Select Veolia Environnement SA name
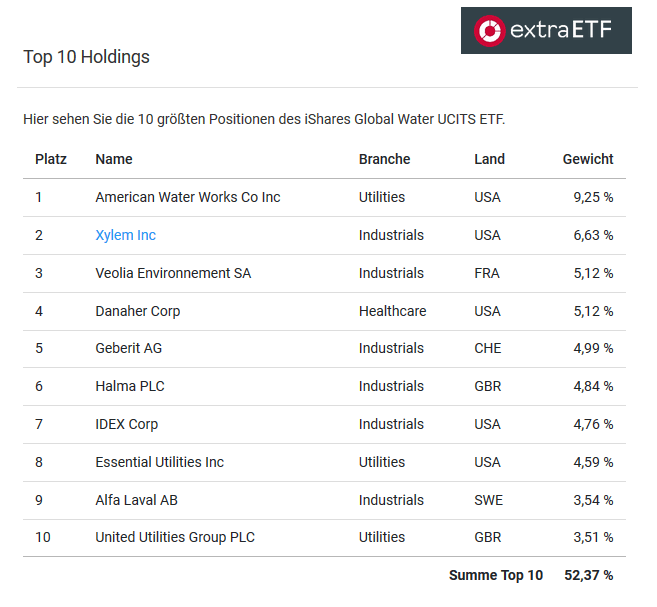 (173, 273)
